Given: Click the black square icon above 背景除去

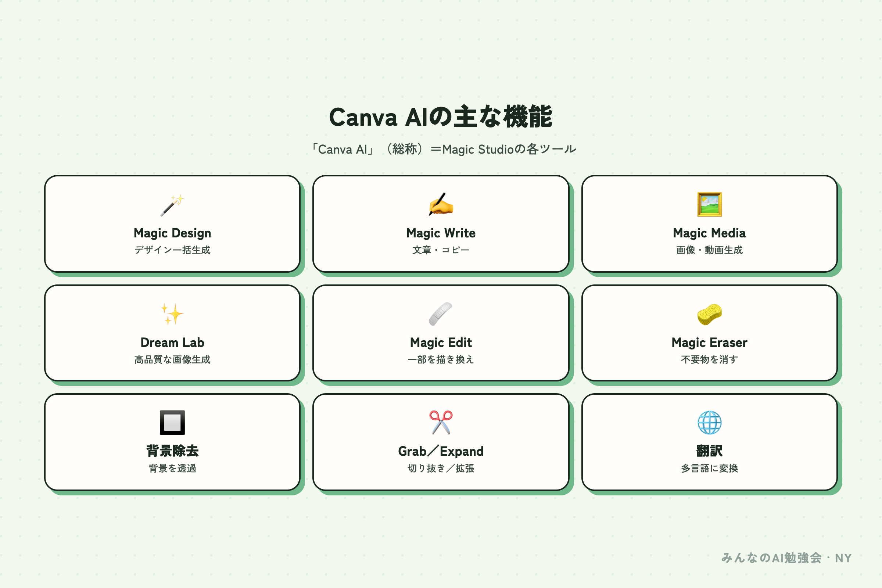Looking at the screenshot, I should (172, 423).
